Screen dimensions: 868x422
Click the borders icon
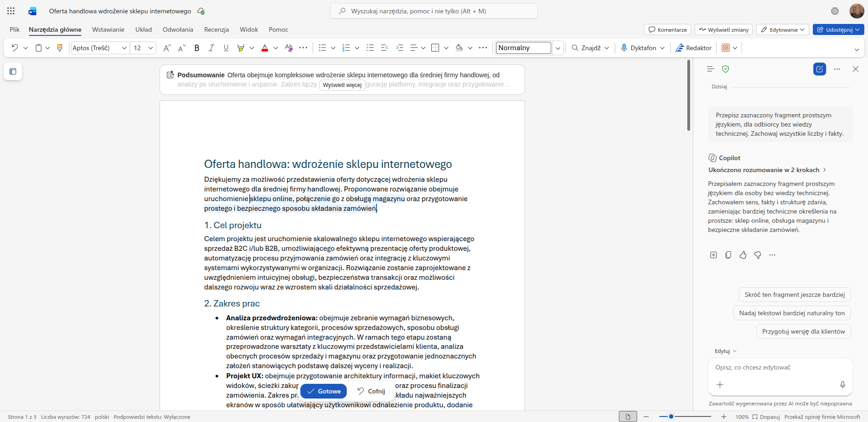(435, 48)
